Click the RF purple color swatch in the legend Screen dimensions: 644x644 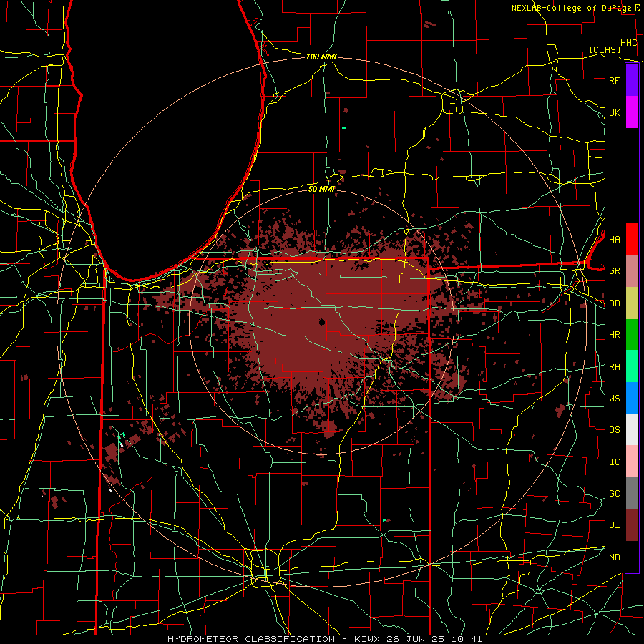[632, 80]
